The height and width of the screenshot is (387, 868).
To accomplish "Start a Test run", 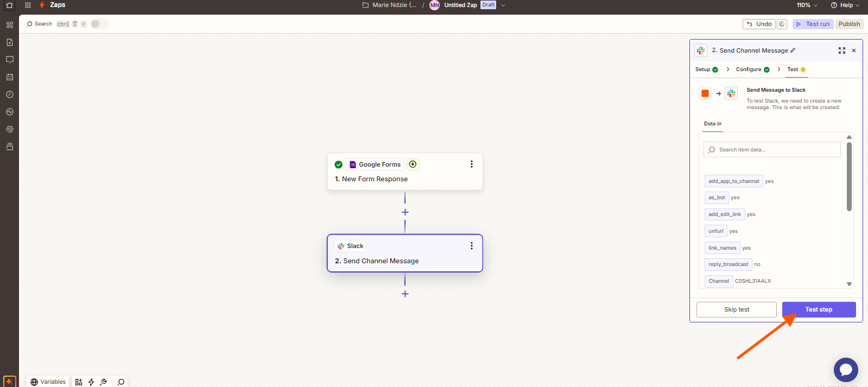I will (813, 24).
